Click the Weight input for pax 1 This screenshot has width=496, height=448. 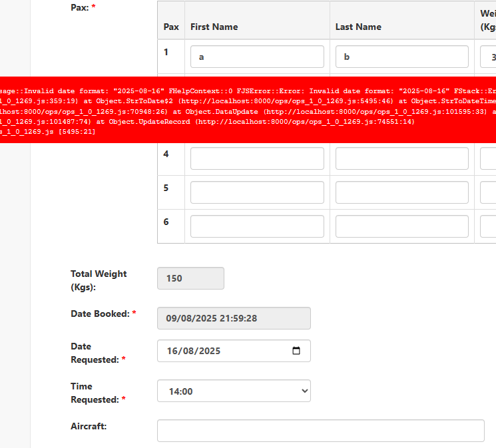coord(488,57)
